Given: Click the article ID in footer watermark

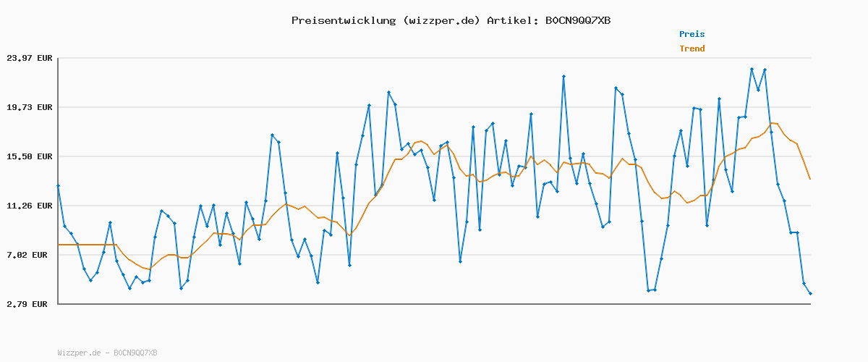Looking at the screenshot, I should [136, 353].
